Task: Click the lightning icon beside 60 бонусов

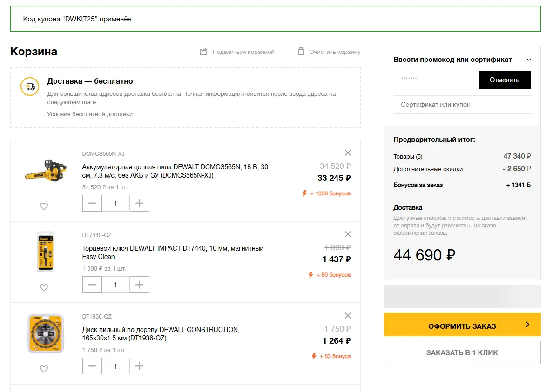Action: (x=310, y=274)
